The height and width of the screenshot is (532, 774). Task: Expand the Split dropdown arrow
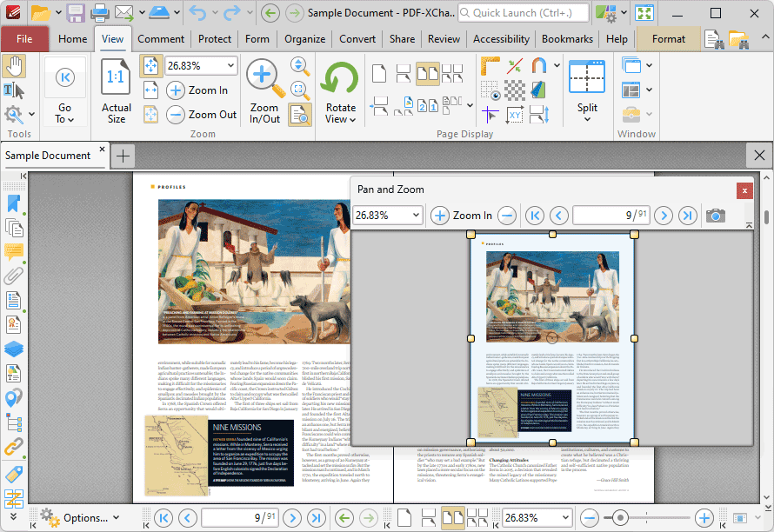click(587, 119)
